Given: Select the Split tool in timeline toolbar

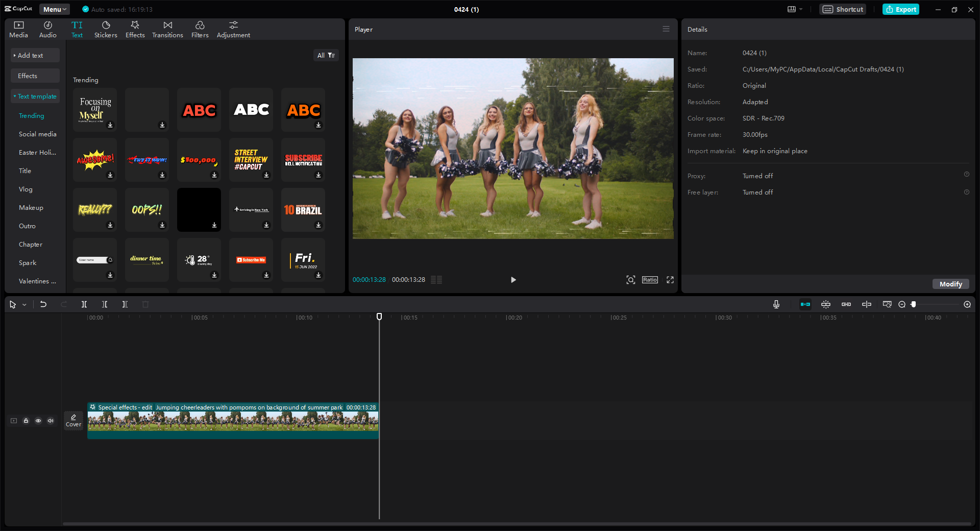Looking at the screenshot, I should coord(84,304).
